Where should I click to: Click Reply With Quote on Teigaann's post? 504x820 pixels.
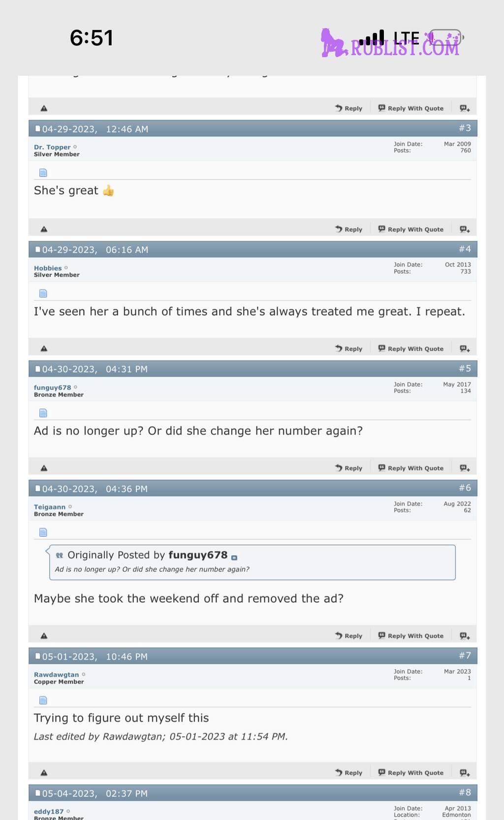tap(410, 636)
